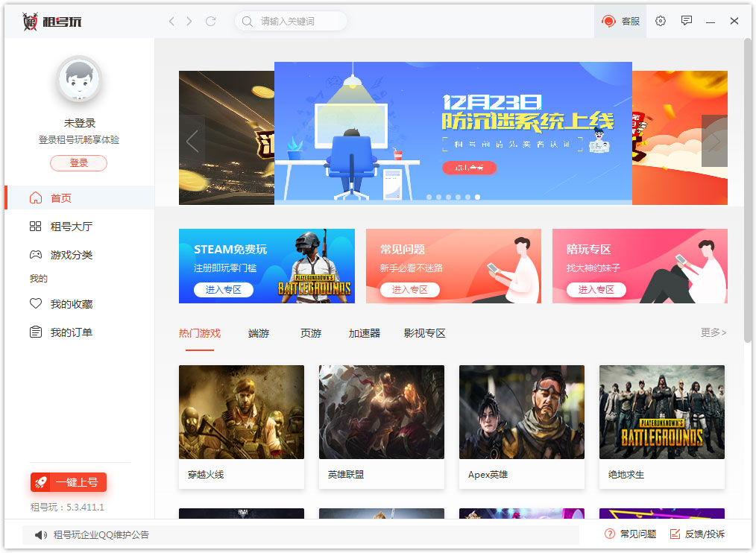Click the 客服 customer service headset icon
The width and height of the screenshot is (756, 553).
609,22
